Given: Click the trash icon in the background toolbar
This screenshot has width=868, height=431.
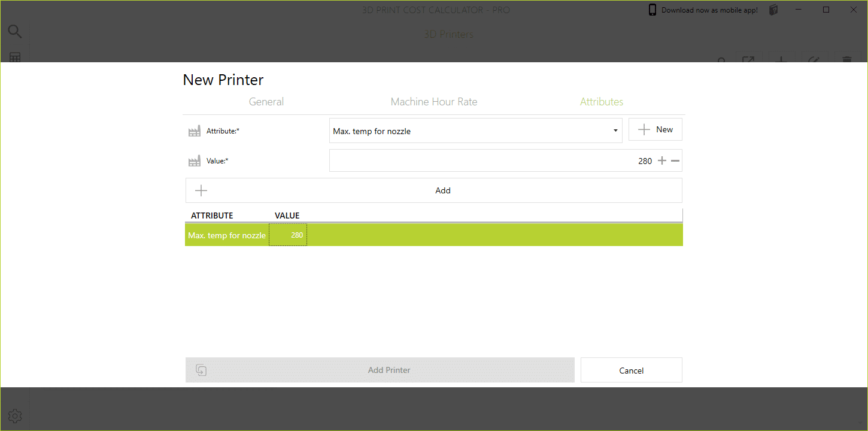Looking at the screenshot, I should [847, 59].
